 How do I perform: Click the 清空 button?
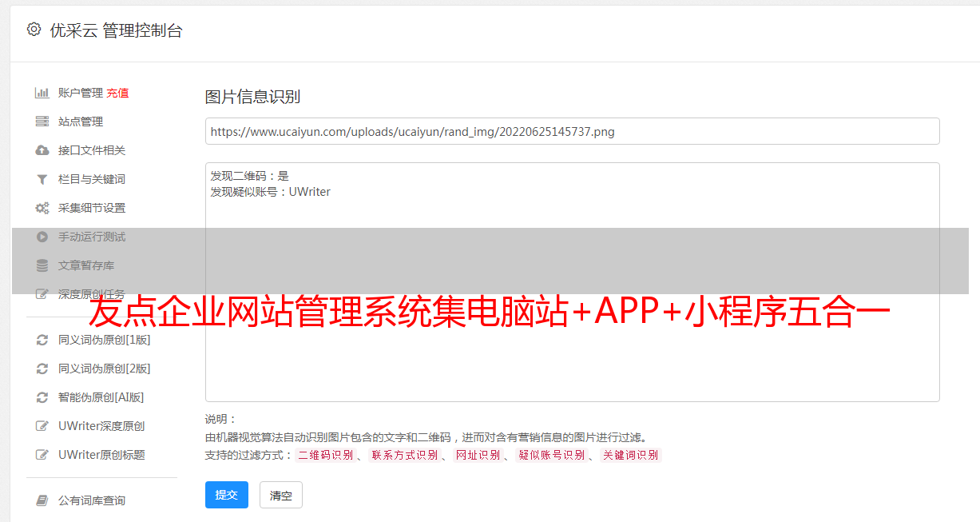click(x=281, y=495)
